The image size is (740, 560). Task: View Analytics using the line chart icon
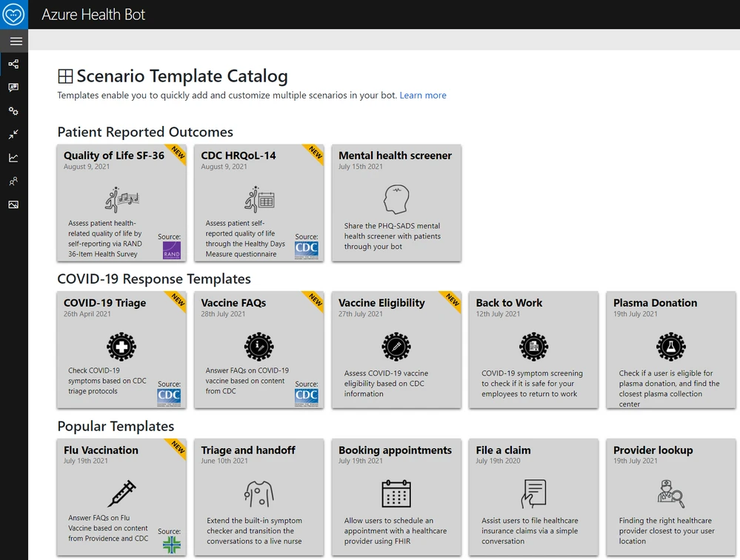[x=14, y=158]
